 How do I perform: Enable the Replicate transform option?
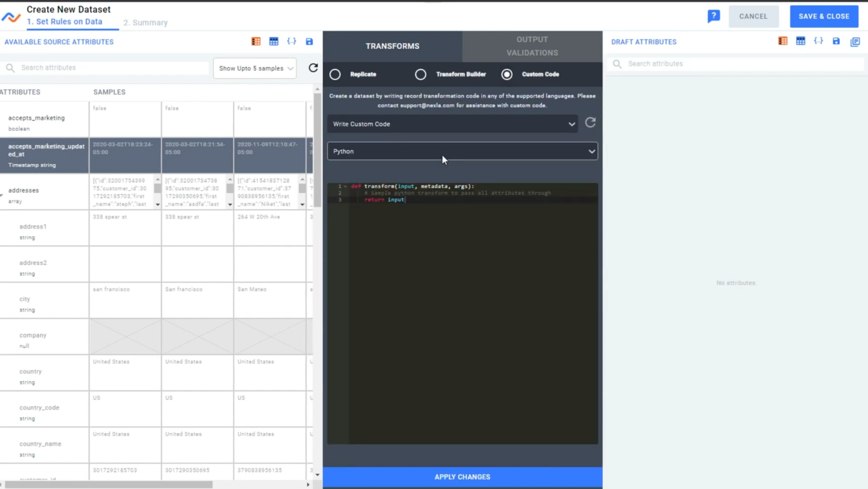tap(335, 74)
